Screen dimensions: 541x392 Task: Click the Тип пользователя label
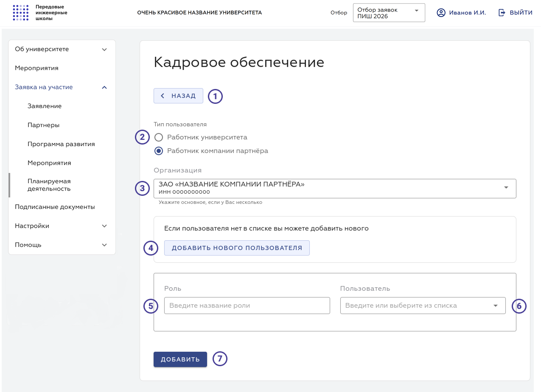[x=180, y=125]
